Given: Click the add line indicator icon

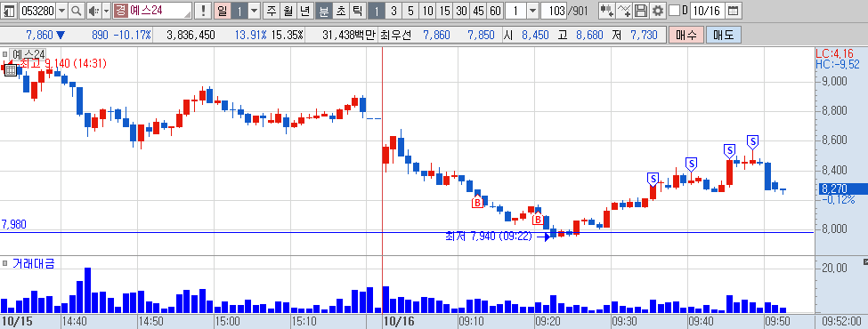Looking at the screenshot, I should (x=624, y=10).
